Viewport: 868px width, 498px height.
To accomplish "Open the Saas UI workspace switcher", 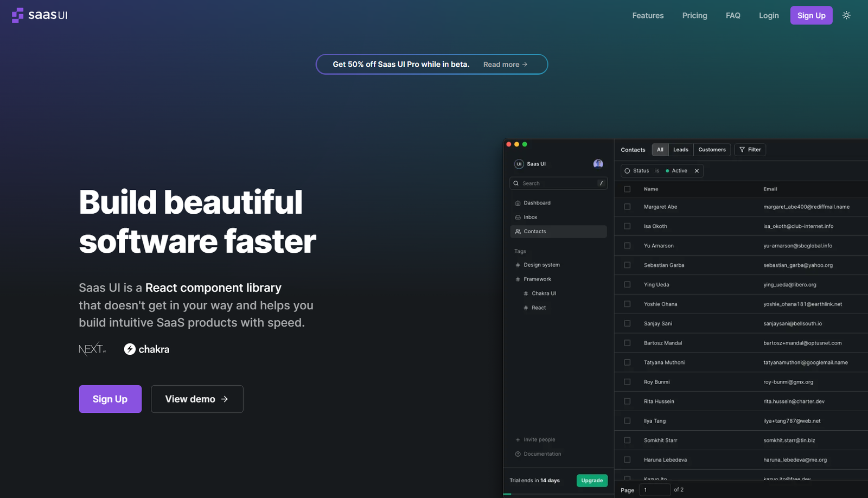I will click(x=531, y=164).
